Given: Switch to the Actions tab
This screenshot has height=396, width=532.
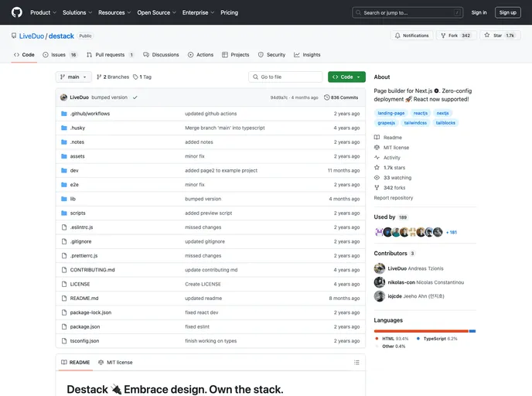Looking at the screenshot, I should 200,55.
